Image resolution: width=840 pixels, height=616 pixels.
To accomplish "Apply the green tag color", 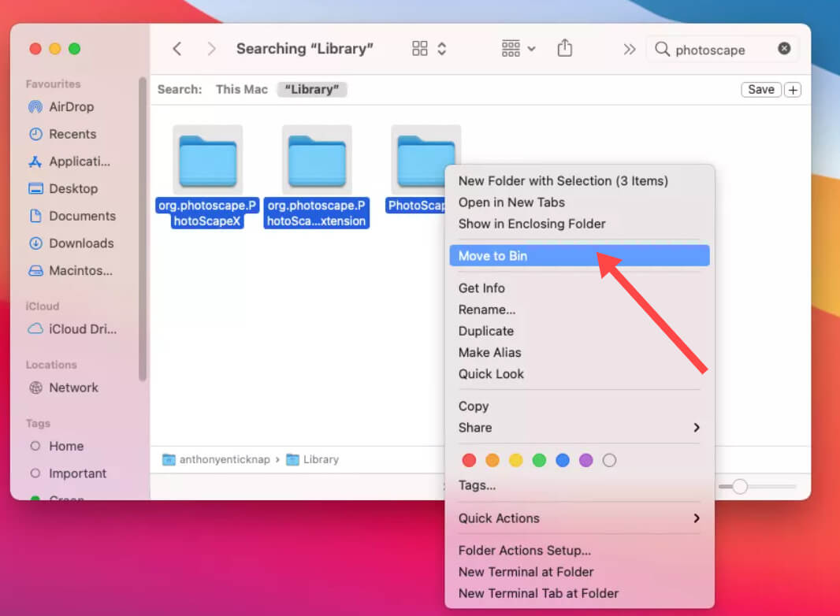I will [x=539, y=460].
